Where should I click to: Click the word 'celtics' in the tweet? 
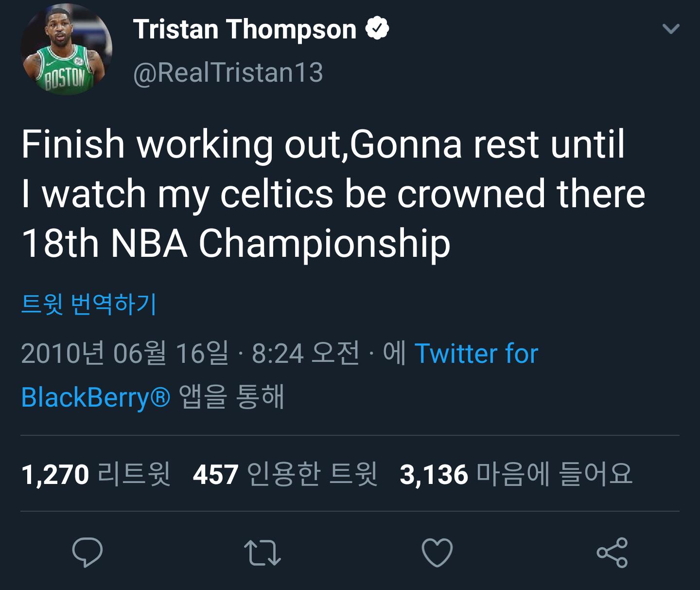click(277, 194)
